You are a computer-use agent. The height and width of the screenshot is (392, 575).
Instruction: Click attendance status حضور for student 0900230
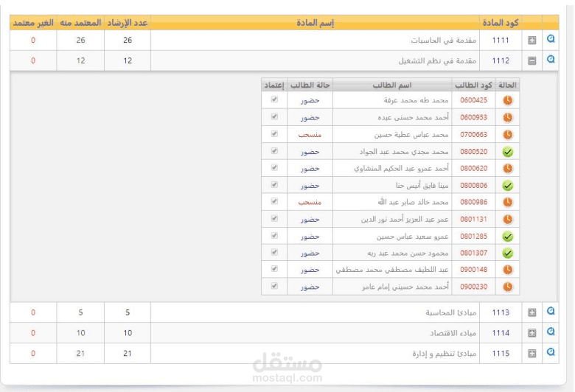point(310,287)
